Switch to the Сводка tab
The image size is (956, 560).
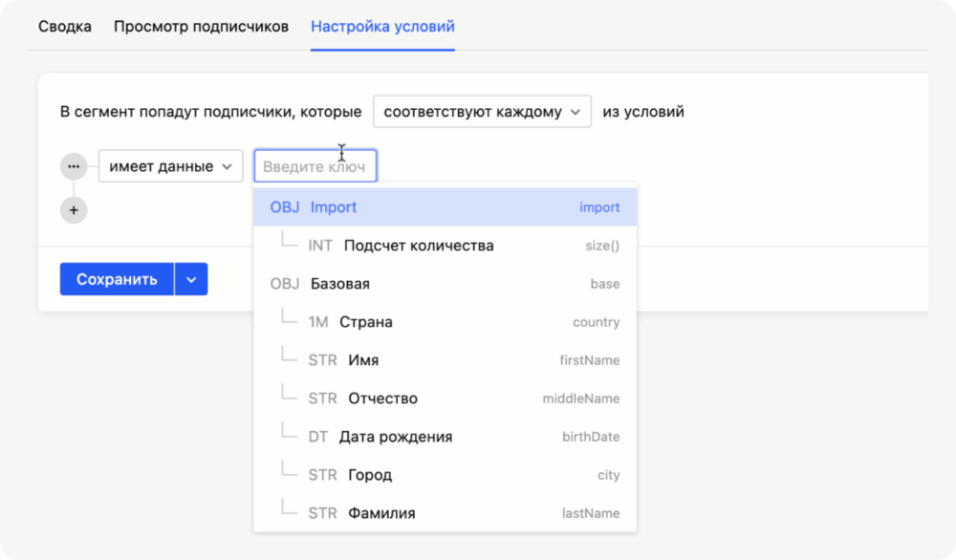click(x=65, y=27)
